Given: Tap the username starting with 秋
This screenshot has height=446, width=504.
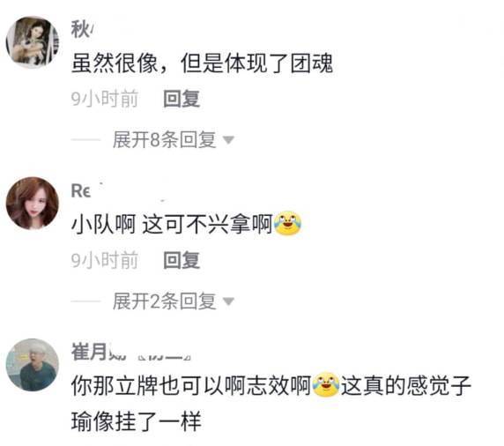Looking at the screenshot, I should [x=82, y=29].
